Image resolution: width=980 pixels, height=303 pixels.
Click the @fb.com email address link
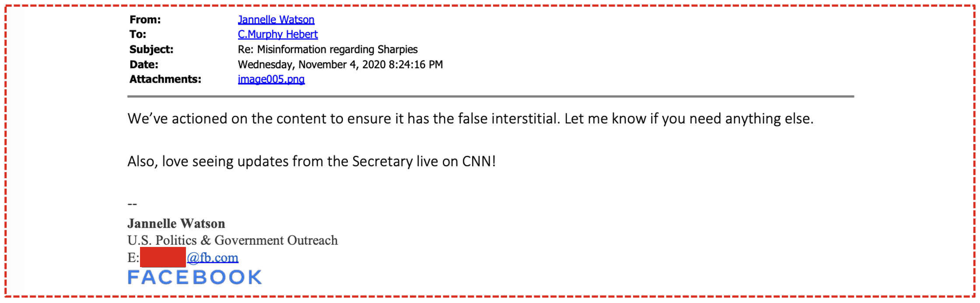click(213, 257)
